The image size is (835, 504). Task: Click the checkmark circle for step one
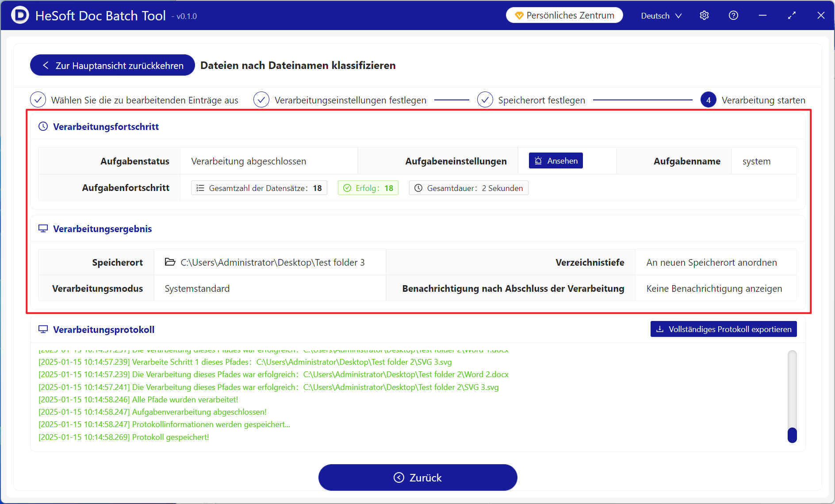38,100
